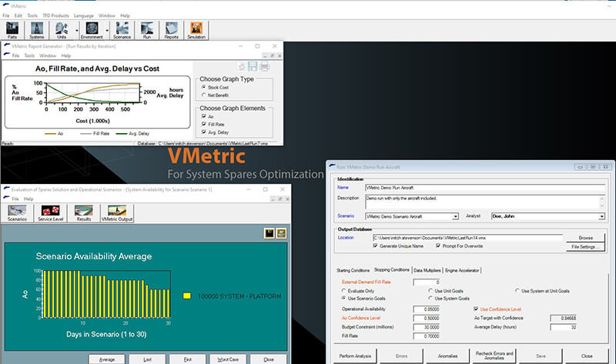Image resolution: width=616 pixels, height=364 pixels.
Task: Open the Environment toolbar icon
Action: 92,30
